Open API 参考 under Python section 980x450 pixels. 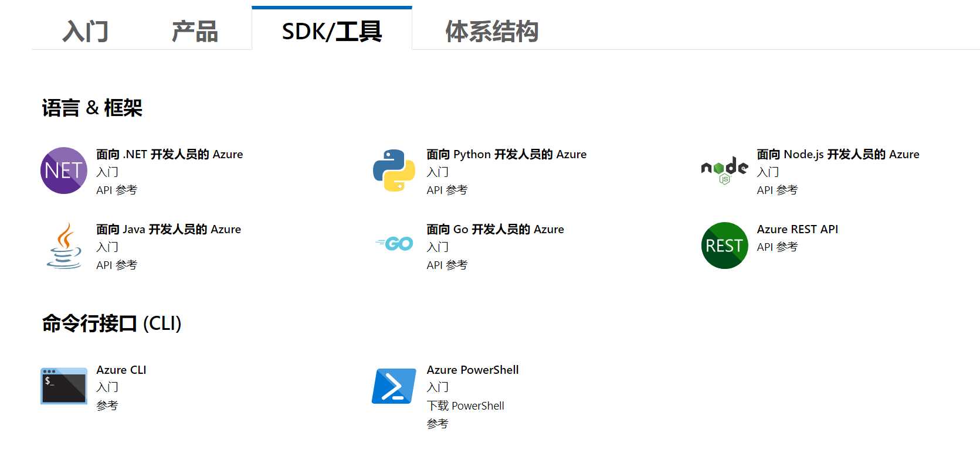point(447,190)
